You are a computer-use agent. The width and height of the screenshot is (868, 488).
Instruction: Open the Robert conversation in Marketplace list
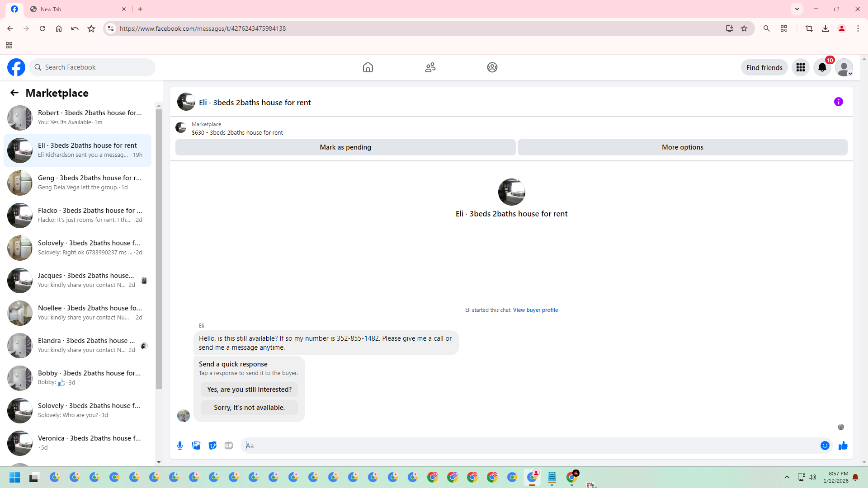pos(78,117)
